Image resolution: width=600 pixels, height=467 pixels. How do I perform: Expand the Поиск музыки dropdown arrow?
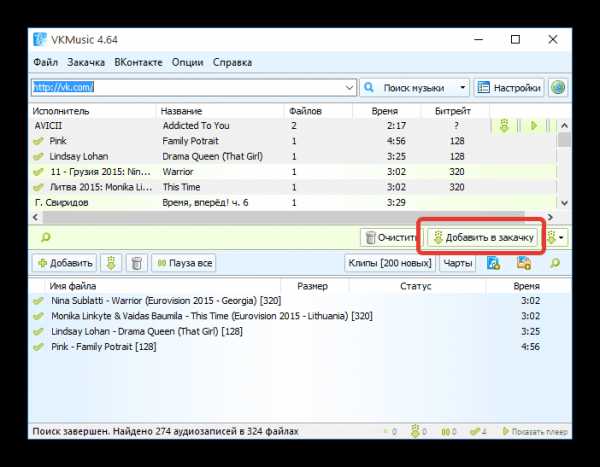click(x=463, y=88)
